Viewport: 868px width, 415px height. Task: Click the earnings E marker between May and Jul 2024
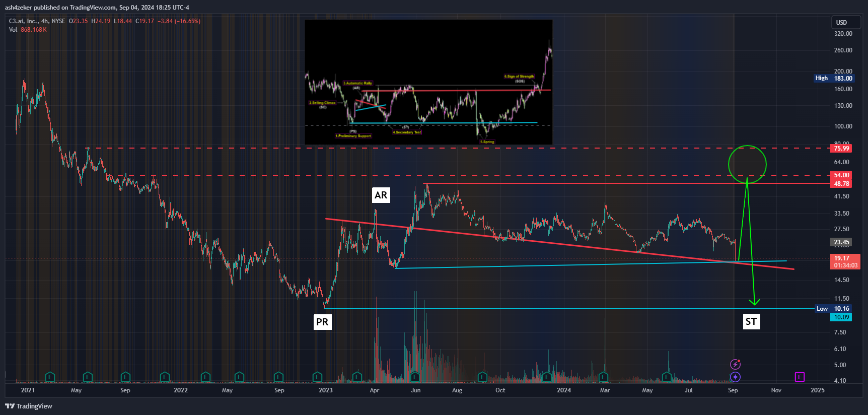click(x=667, y=377)
